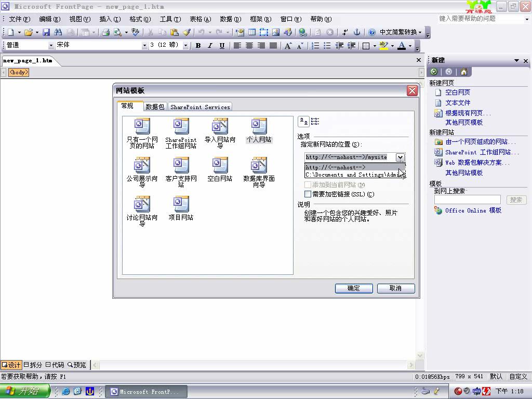532x399 pixels.
Task: Click the Microsoft FrontPage taskbar button
Action: [146, 392]
